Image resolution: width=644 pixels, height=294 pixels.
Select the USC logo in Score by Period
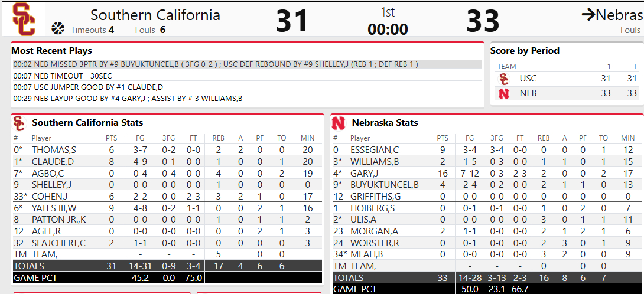(x=504, y=79)
